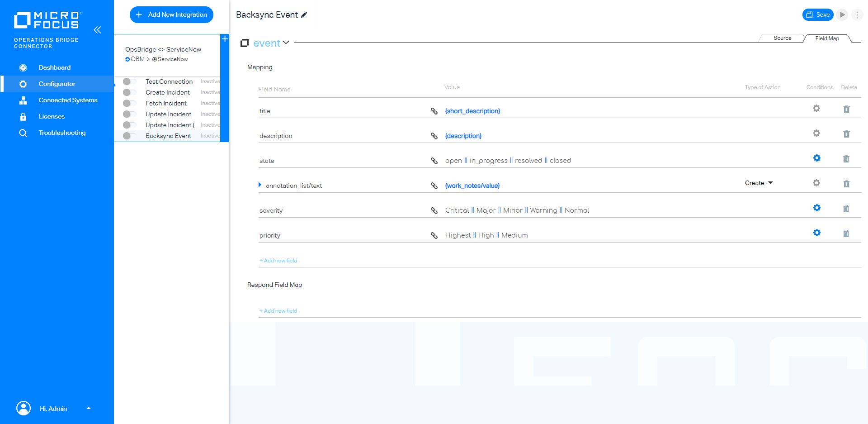Enable the Create Incident toggle
Screen dimensions: 868x424
129,92
